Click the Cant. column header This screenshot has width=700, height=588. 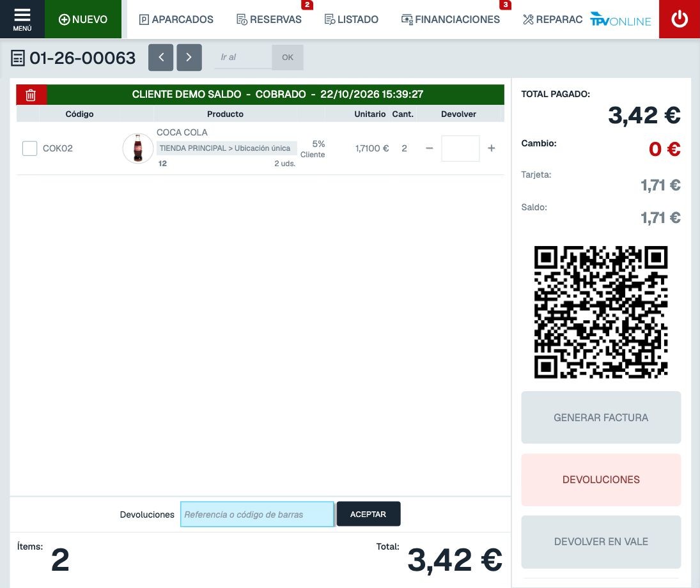[x=403, y=114]
